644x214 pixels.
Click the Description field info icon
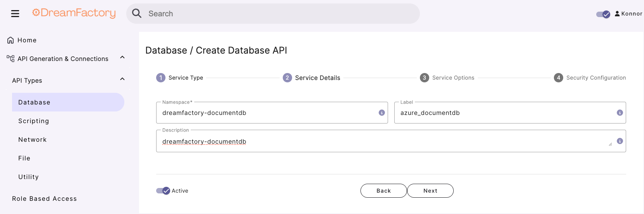pos(620,141)
